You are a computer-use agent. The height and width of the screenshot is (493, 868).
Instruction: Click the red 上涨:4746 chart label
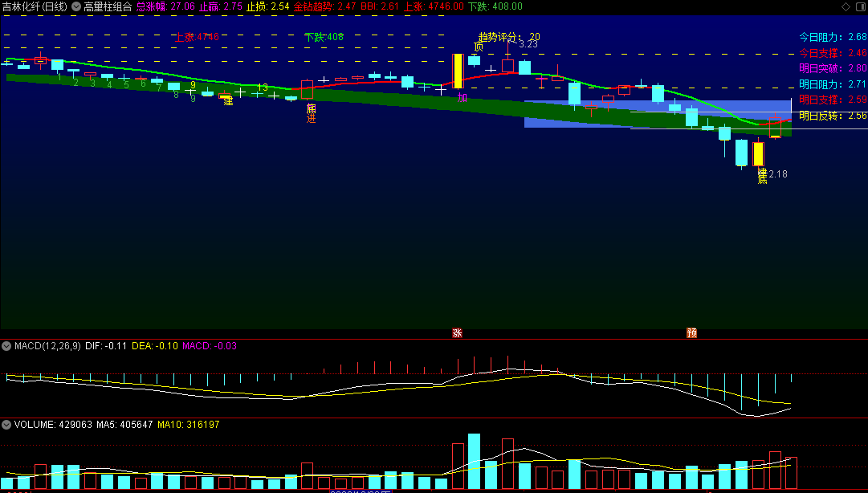coord(197,38)
